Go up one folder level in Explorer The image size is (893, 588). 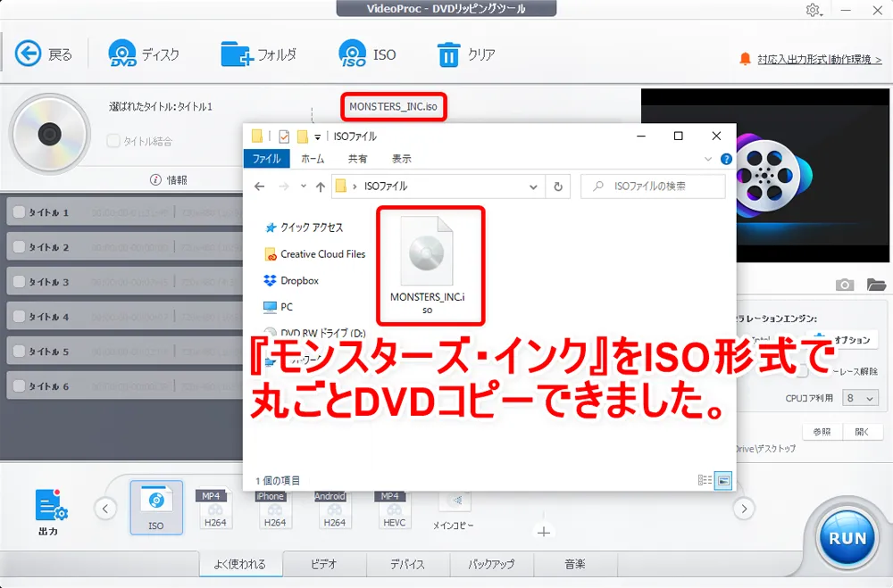tap(320, 186)
